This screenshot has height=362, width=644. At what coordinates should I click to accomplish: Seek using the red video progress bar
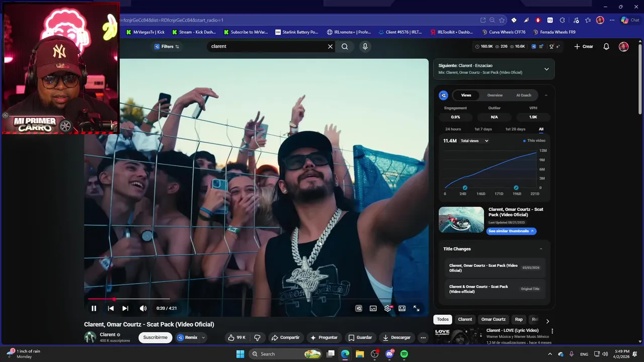257,299
